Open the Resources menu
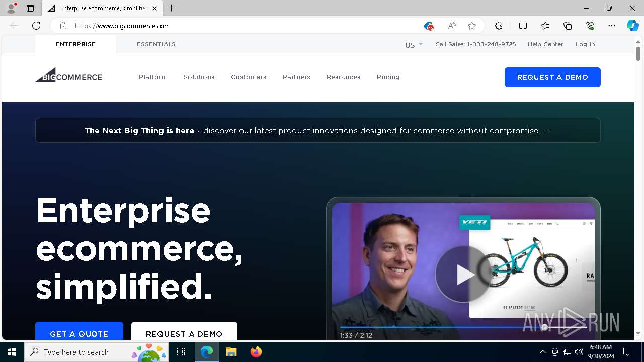Viewport: 644px width, 362px height. tap(344, 77)
